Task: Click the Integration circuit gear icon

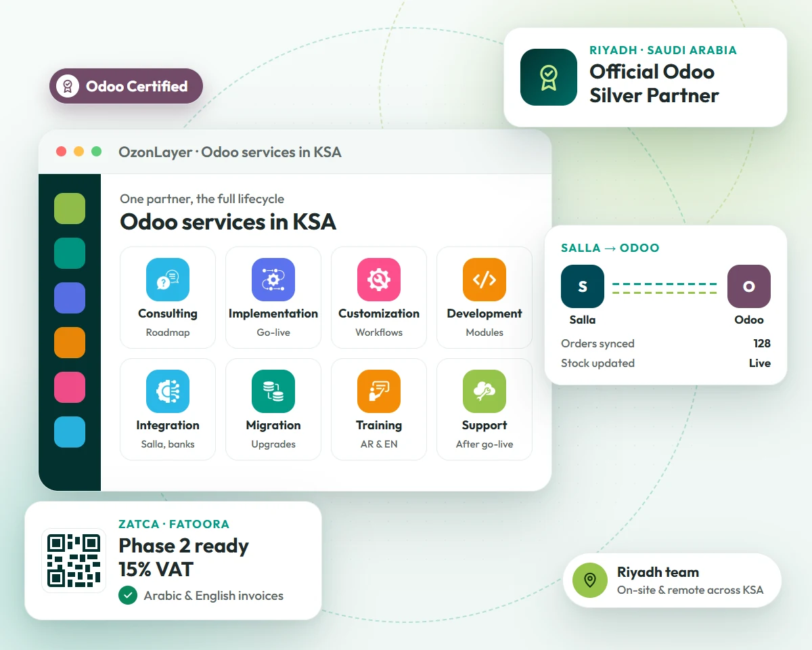Action: click(x=168, y=391)
